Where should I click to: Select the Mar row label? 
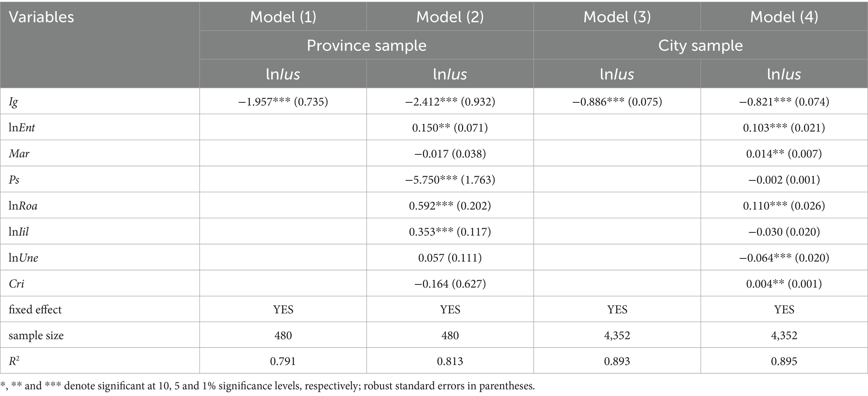tap(19, 154)
